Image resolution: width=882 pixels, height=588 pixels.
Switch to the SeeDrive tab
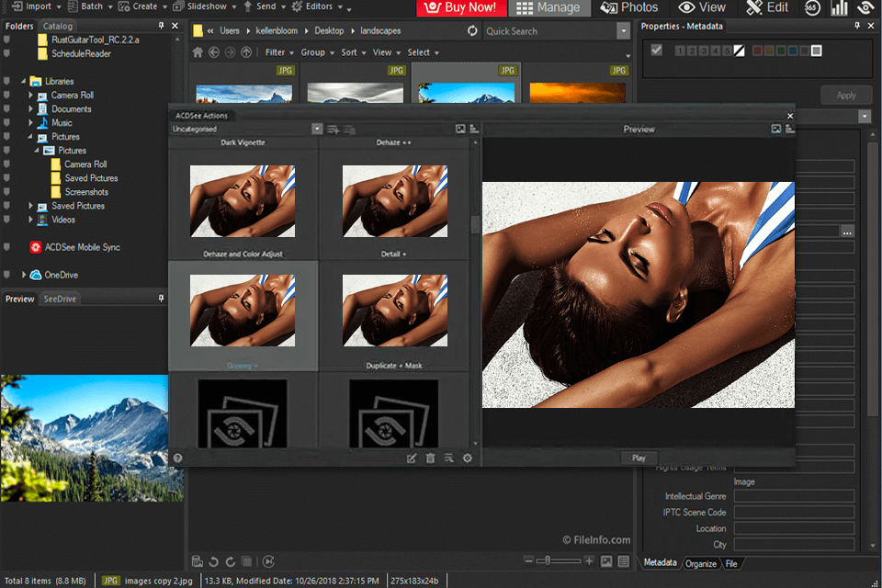tap(60, 298)
